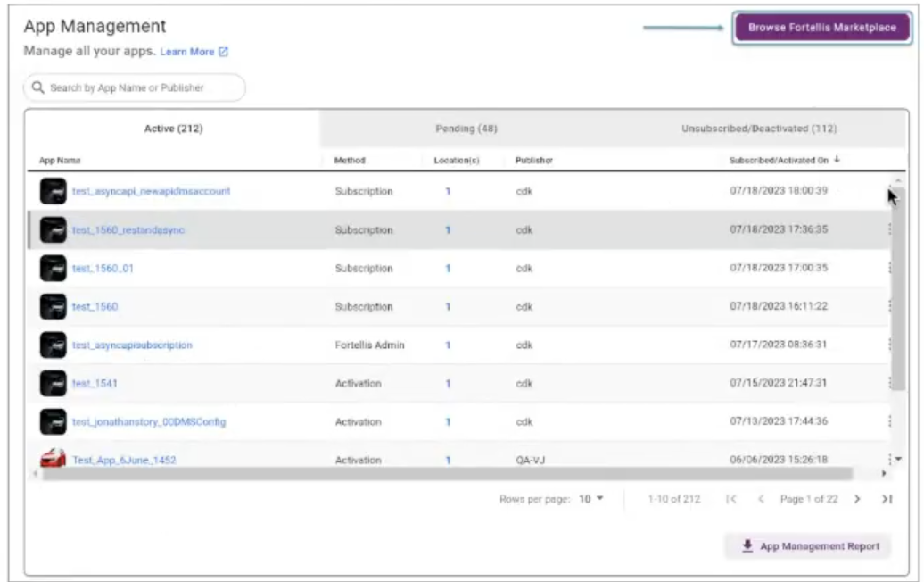Go to previous page arrow
Viewport: 924px width, 582px height.
point(761,499)
